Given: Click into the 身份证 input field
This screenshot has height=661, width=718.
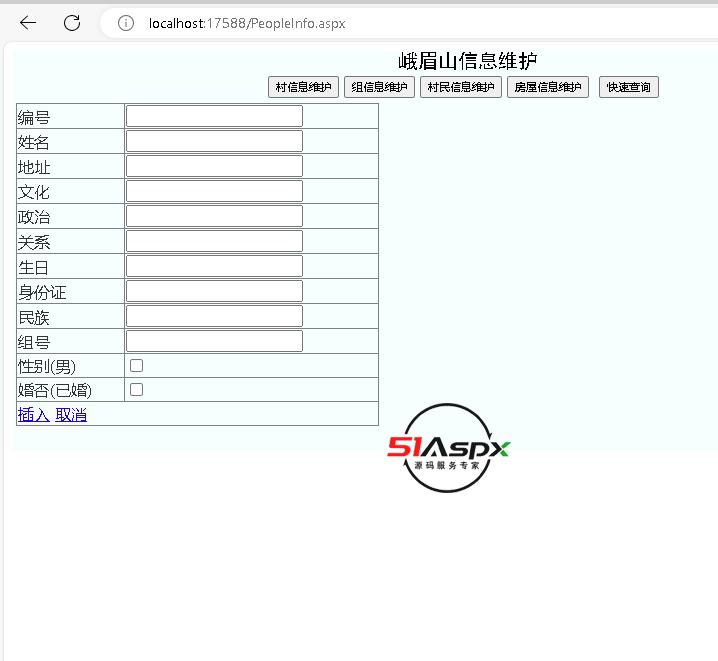Looking at the screenshot, I should click(x=214, y=291).
